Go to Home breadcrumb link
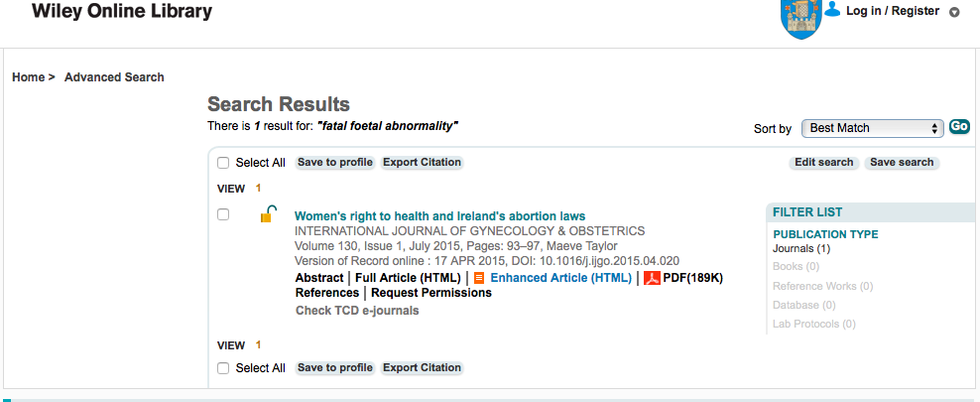The height and width of the screenshot is (402, 980). [28, 77]
